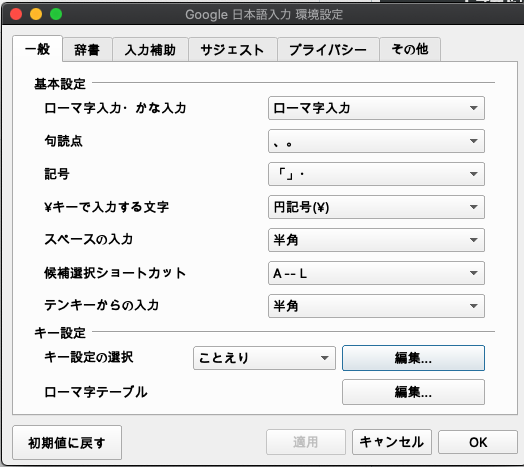Expand the 句読点 punctuation dropdown

tap(376, 141)
